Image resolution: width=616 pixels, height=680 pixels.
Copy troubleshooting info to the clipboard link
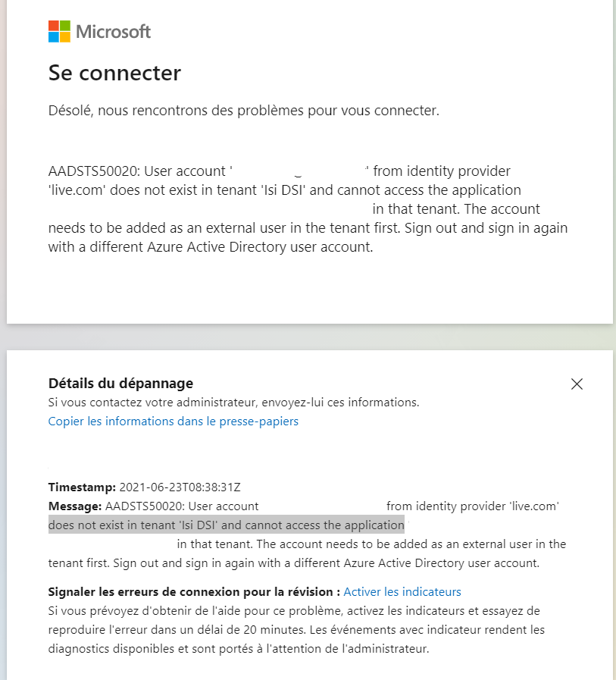(173, 421)
